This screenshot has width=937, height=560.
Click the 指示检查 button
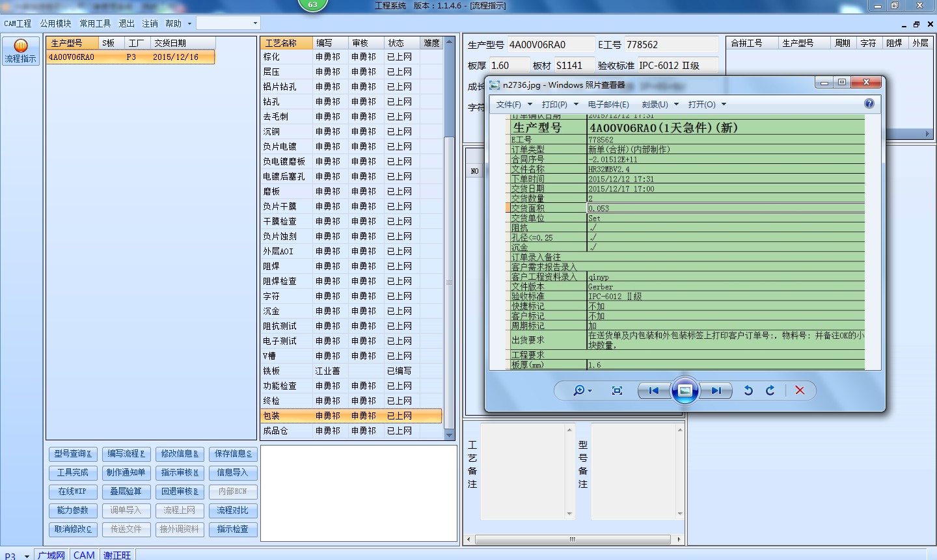tap(233, 529)
